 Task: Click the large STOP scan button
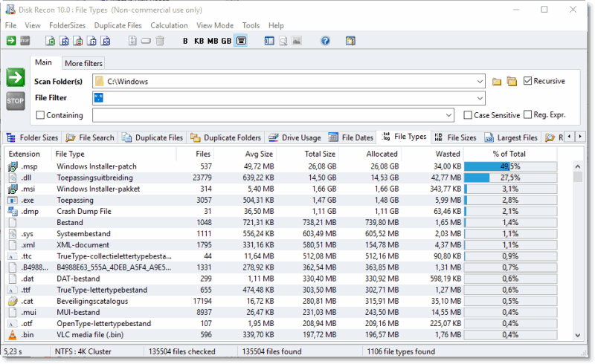tap(16, 101)
